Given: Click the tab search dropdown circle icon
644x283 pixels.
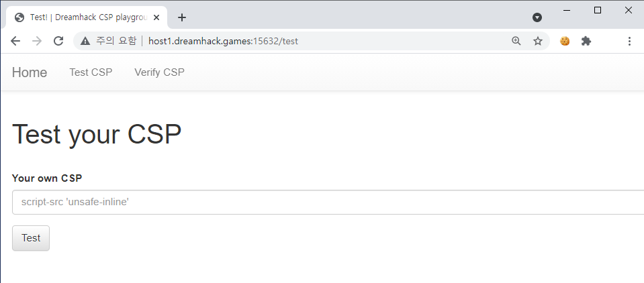Looking at the screenshot, I should [x=537, y=17].
